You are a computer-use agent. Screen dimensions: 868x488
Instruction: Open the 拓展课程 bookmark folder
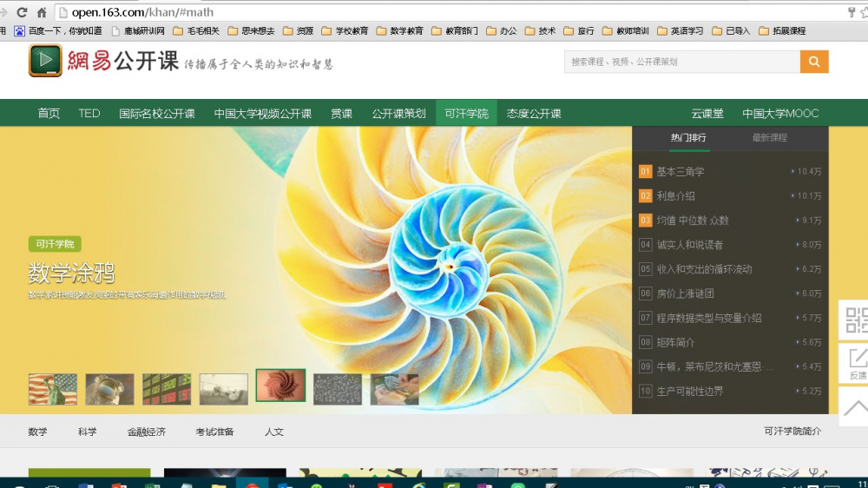(x=782, y=30)
